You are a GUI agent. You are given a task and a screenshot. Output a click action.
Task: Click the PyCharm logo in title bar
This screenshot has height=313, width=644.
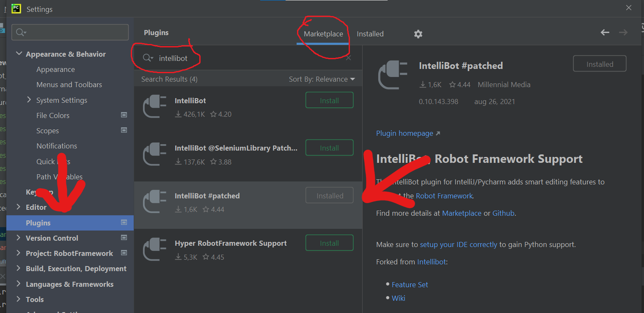click(17, 8)
